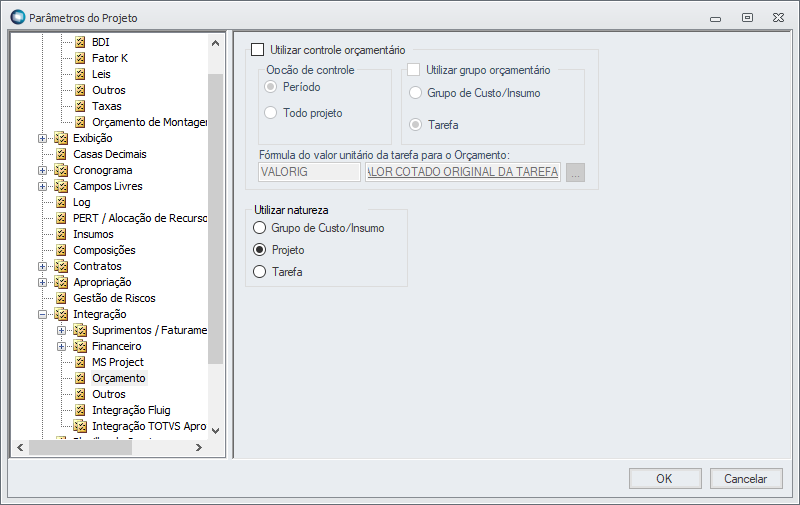The height and width of the screenshot is (505, 800).
Task: Collapse the Integração tree node
Action: pos(42,314)
